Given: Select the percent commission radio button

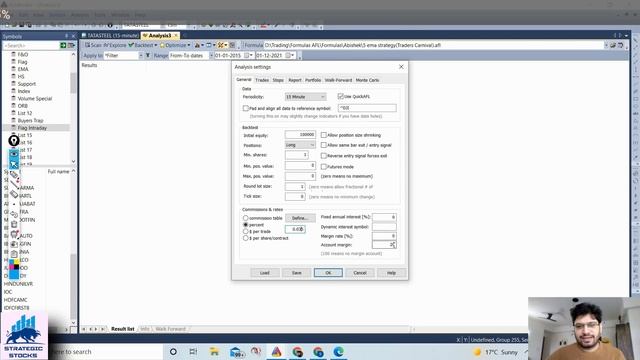Looking at the screenshot, I should coord(246,224).
